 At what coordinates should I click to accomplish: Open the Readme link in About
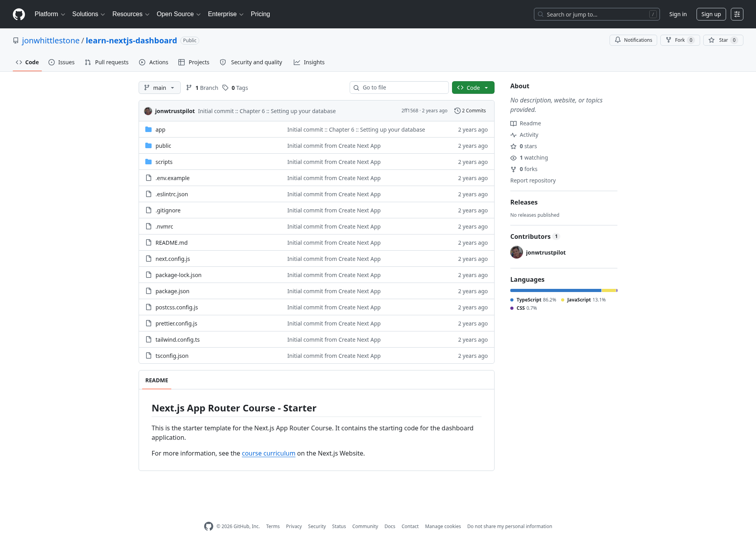click(526, 123)
